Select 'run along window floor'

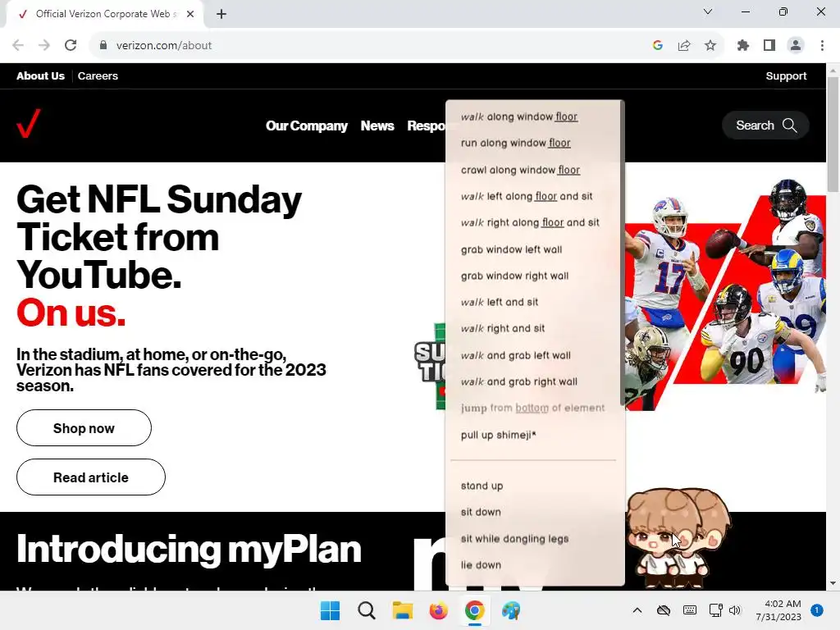click(515, 143)
